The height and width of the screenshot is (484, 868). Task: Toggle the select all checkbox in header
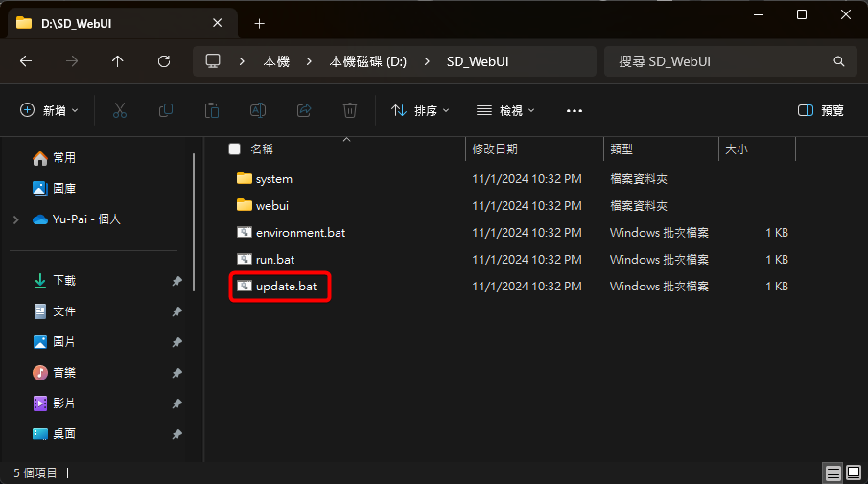click(x=234, y=150)
